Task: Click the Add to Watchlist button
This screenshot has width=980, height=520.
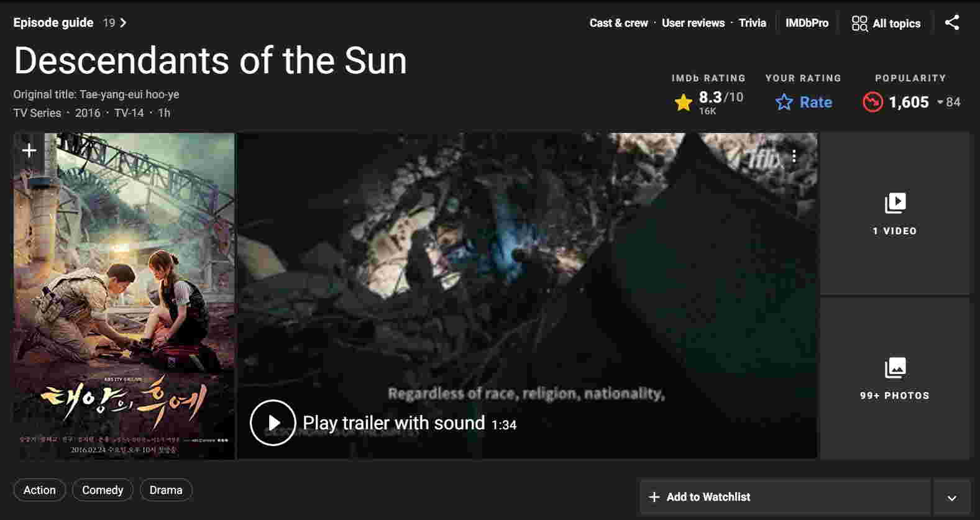Action: [785, 497]
